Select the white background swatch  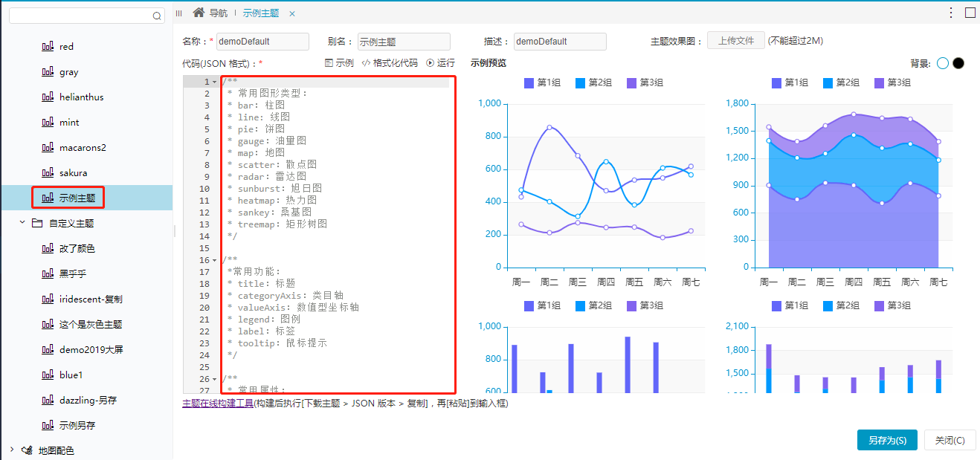point(943,63)
